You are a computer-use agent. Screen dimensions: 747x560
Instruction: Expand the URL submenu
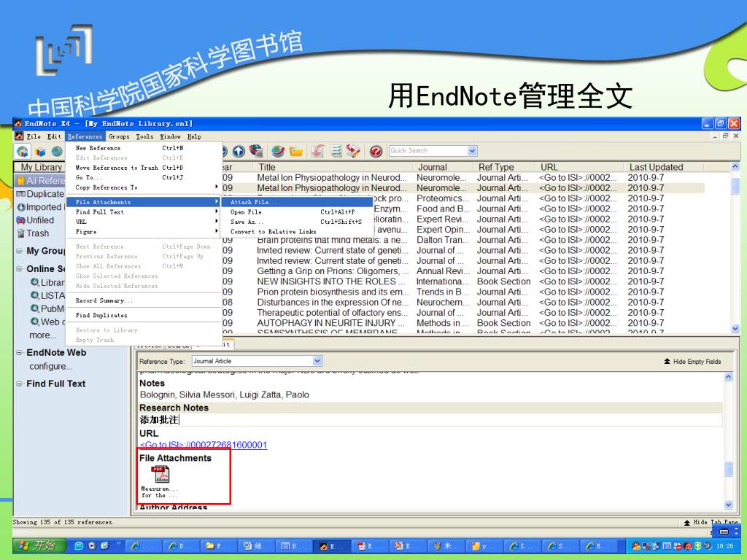point(144,222)
